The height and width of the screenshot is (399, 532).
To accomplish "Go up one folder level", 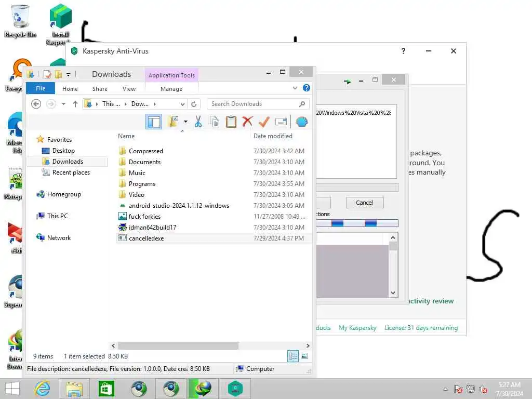I will pos(75,104).
